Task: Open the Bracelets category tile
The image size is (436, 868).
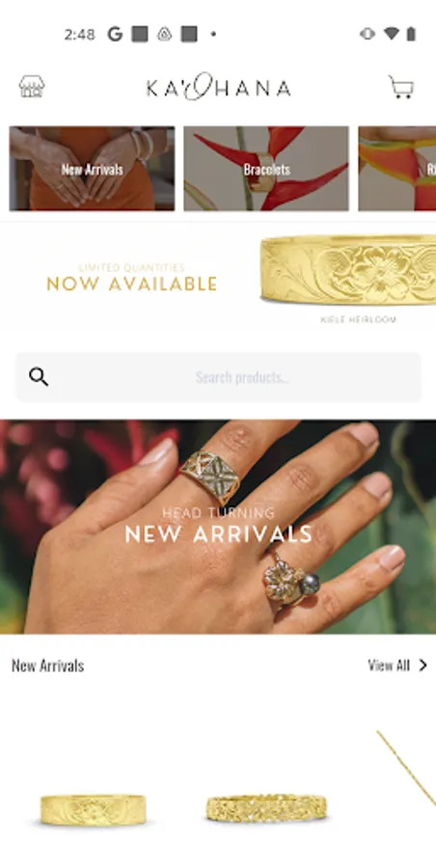Action: tap(266, 168)
